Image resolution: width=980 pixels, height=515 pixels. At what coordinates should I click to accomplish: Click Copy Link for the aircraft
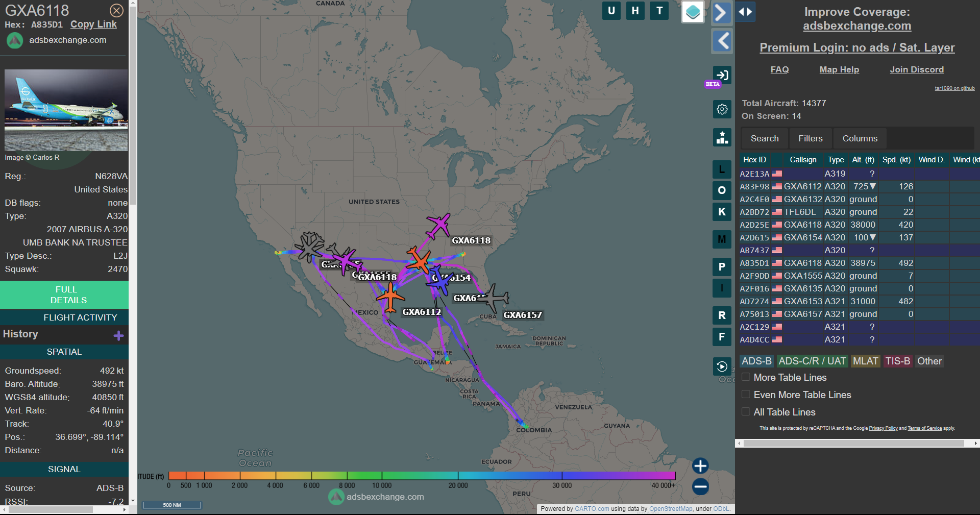pos(93,24)
